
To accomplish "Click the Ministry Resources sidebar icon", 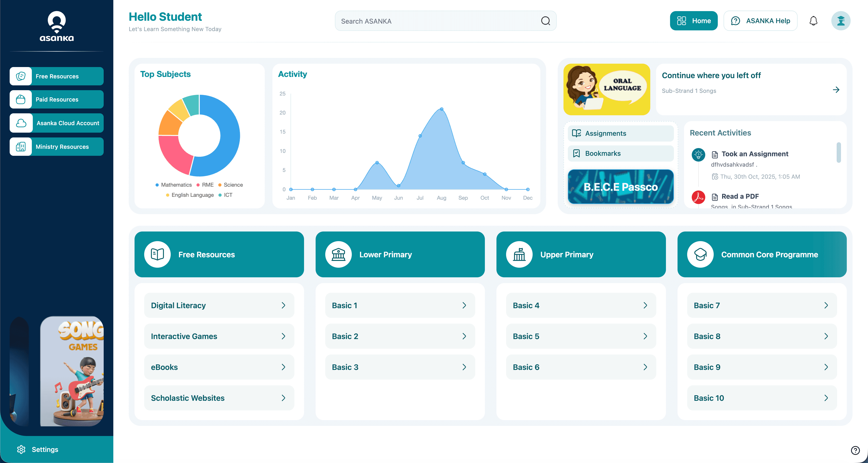I will coord(20,147).
